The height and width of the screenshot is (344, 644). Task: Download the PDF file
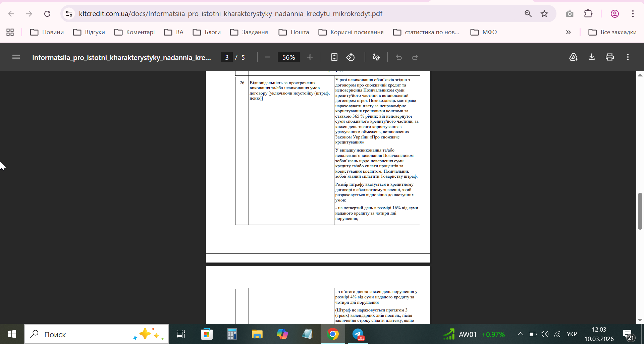[592, 57]
